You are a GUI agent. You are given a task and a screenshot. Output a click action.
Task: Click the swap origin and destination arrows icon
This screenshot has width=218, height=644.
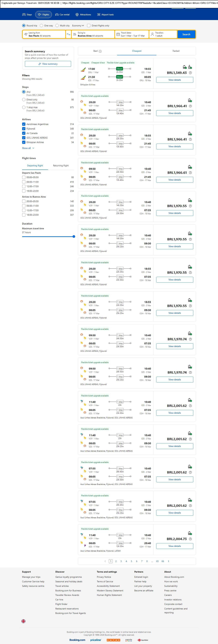(x=68, y=34)
